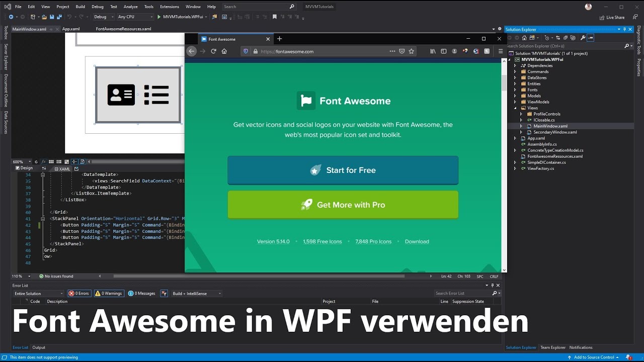644x362 pixels.
Task: Click the Undo toolbar icon
Action: (69, 17)
